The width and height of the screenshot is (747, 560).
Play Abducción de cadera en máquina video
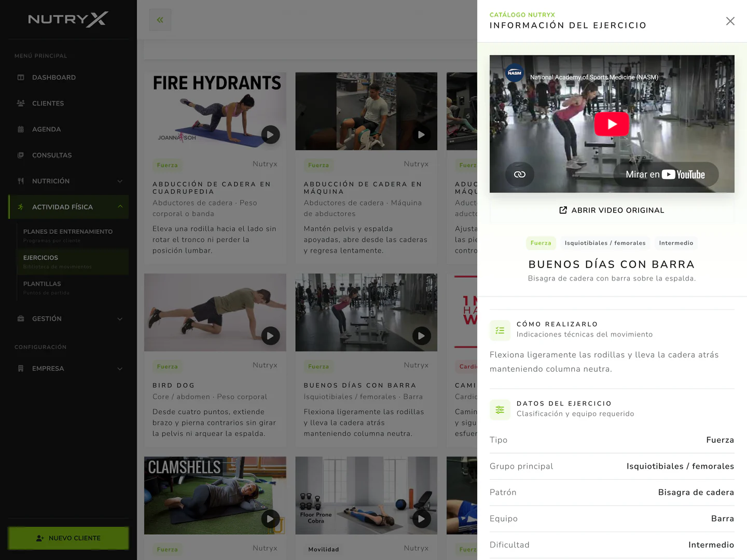coord(421,135)
